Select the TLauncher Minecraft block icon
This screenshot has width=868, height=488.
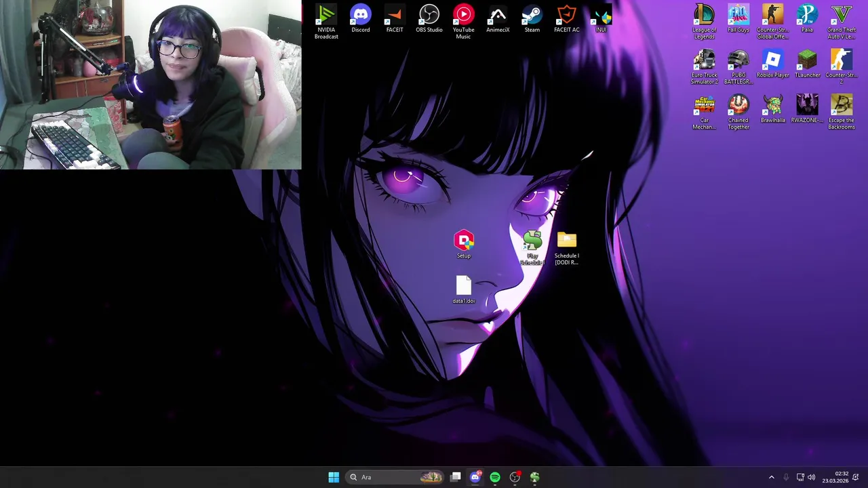807,64
